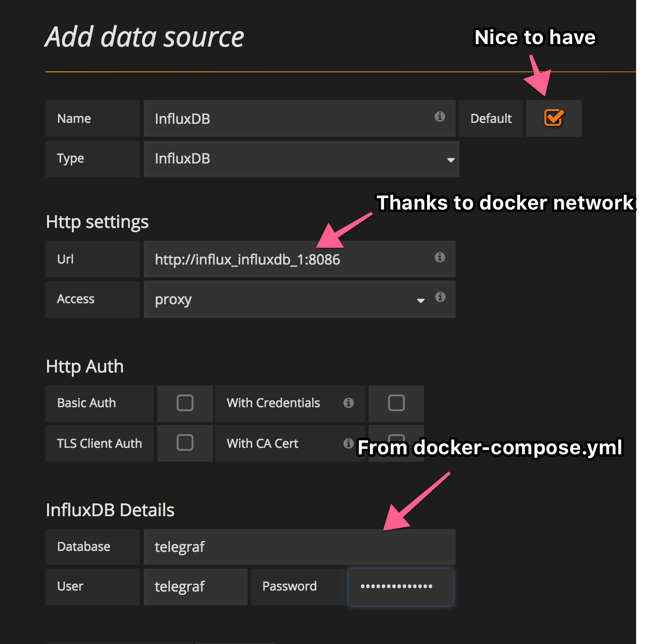Click the info icon next to the Name field
This screenshot has height=644, width=647.
coord(439,117)
